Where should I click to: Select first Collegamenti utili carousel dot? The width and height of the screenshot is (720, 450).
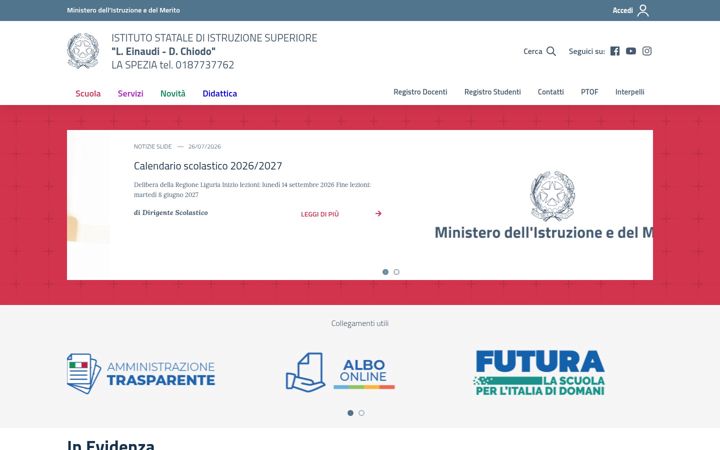[x=350, y=413]
